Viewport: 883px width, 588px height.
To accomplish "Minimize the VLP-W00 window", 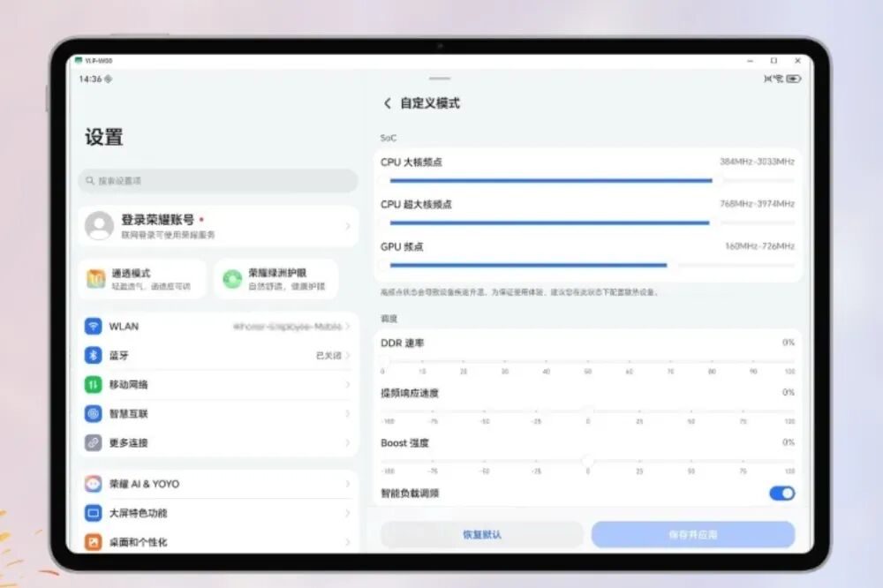I will [x=750, y=61].
